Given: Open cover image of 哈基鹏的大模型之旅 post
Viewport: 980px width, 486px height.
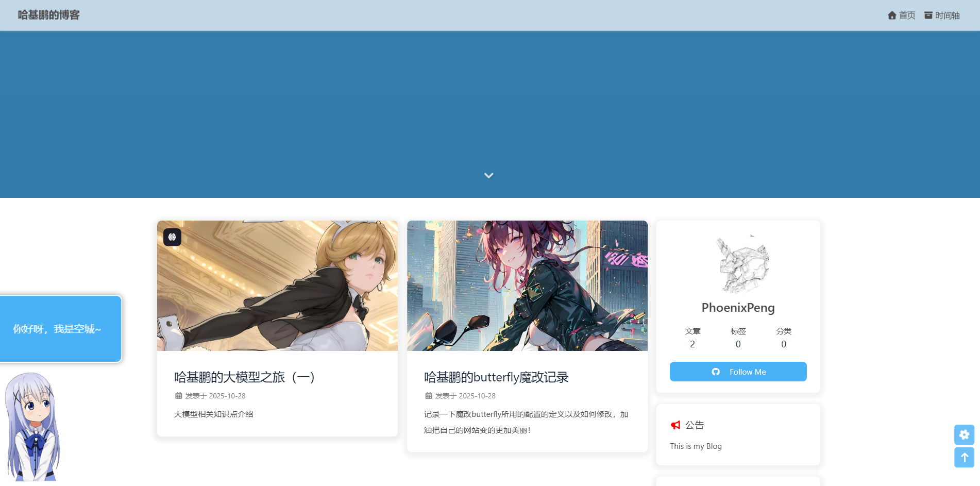Looking at the screenshot, I should [277, 286].
